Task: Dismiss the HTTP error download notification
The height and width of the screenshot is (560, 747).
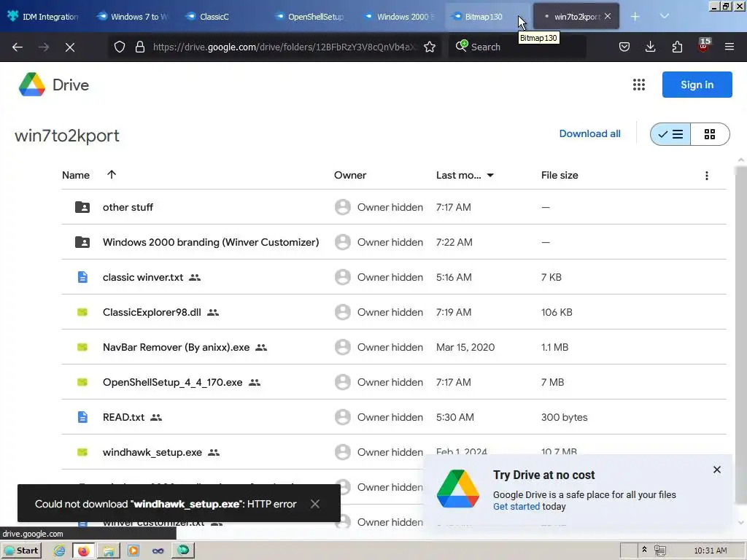Action: [315, 504]
